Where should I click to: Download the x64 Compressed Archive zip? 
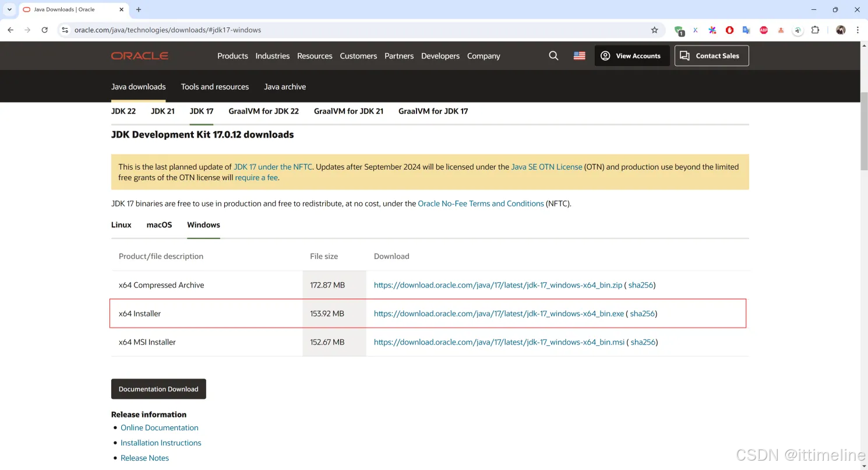[498, 285]
